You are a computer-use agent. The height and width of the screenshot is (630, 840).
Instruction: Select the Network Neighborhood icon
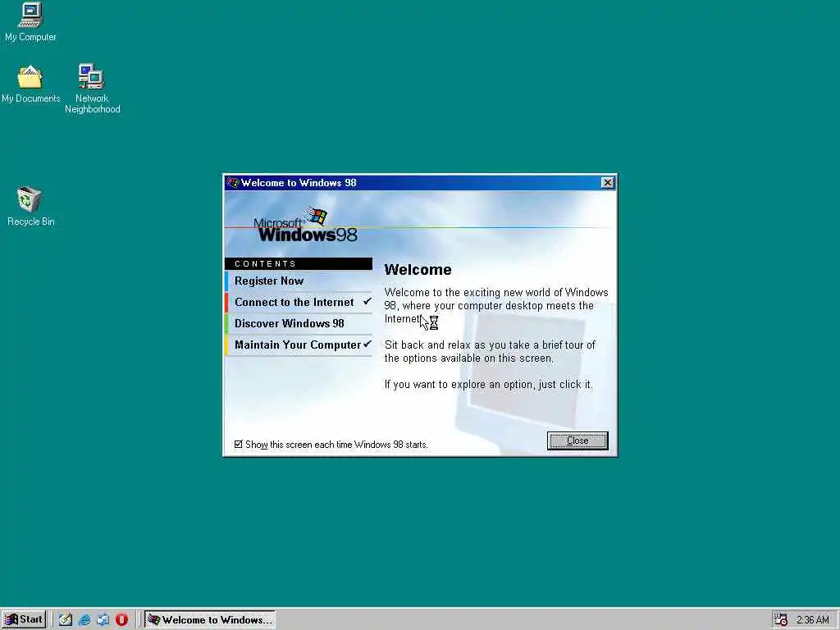tap(92, 89)
